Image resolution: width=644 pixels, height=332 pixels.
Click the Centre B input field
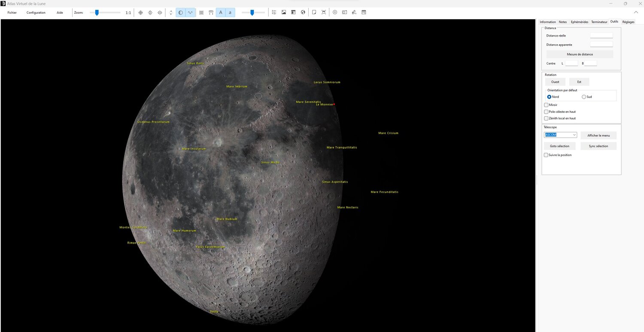pyautogui.click(x=590, y=63)
